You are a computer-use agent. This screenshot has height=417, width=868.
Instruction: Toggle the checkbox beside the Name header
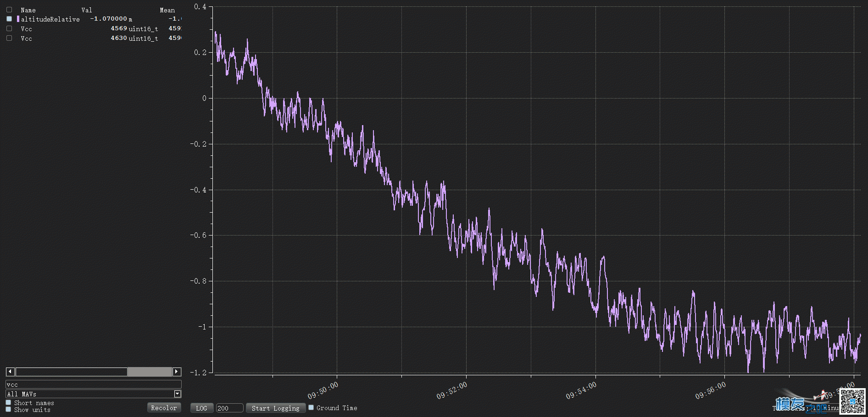(x=9, y=10)
